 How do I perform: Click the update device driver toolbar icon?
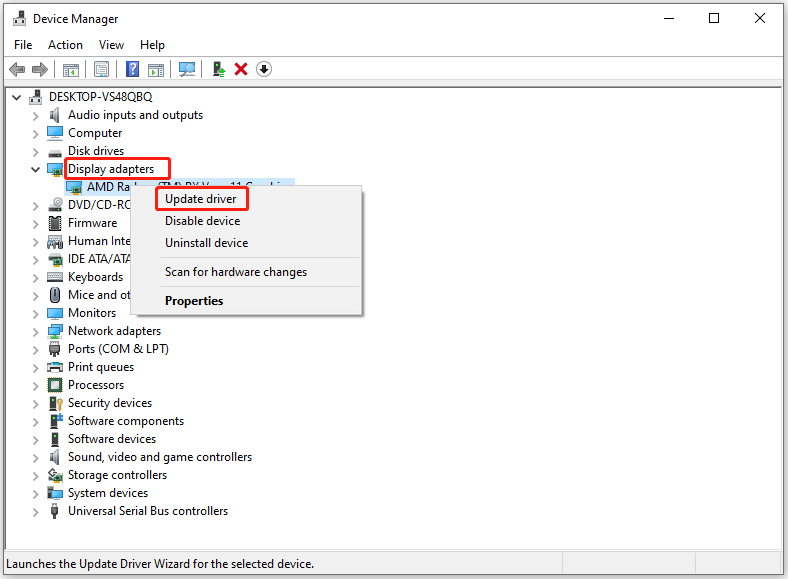tap(219, 69)
